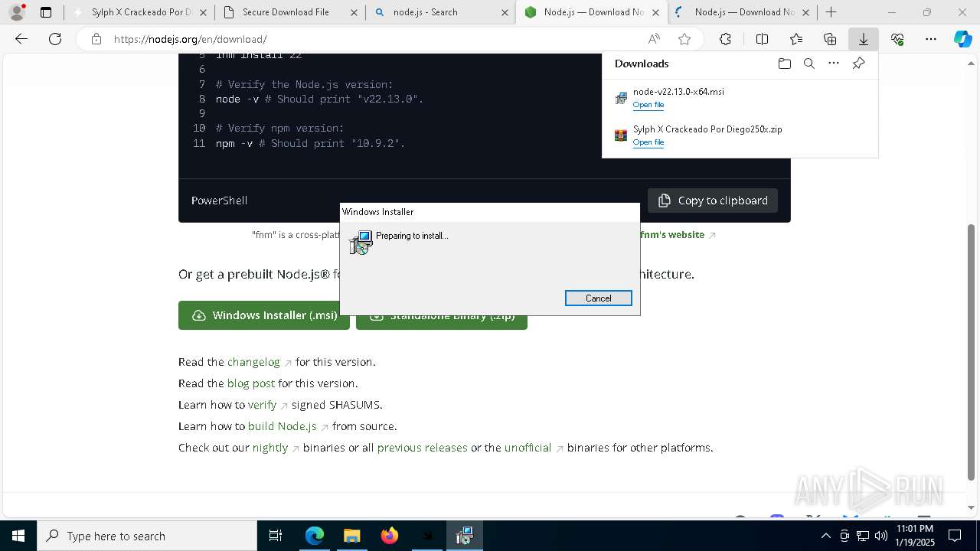Open file link under Sylph X zip
Image resolution: width=980 pixels, height=551 pixels.
(648, 142)
